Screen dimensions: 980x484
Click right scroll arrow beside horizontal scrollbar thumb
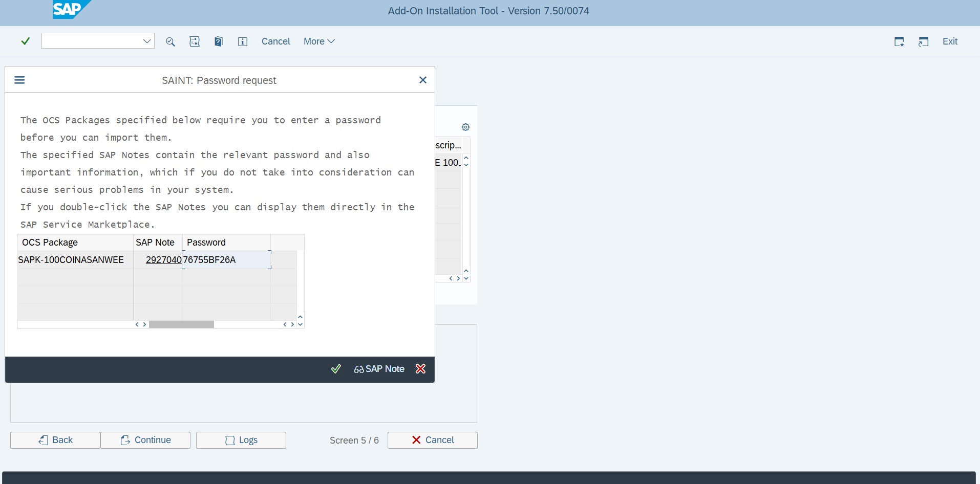click(x=144, y=324)
